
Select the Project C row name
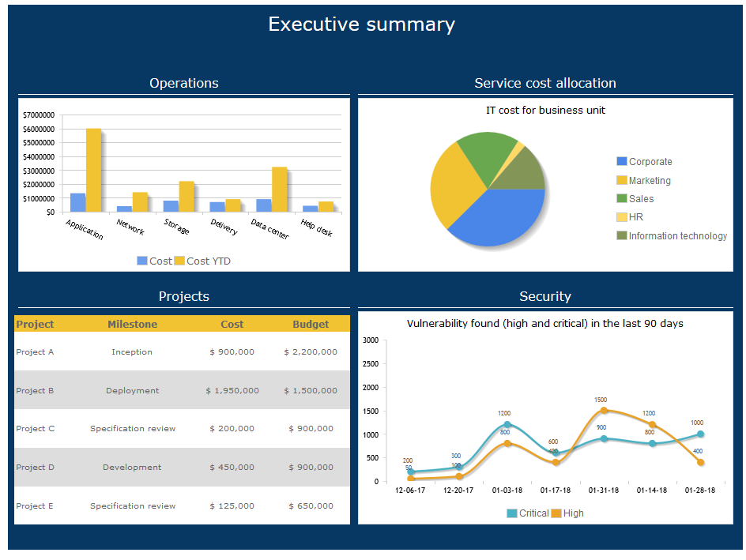36,428
